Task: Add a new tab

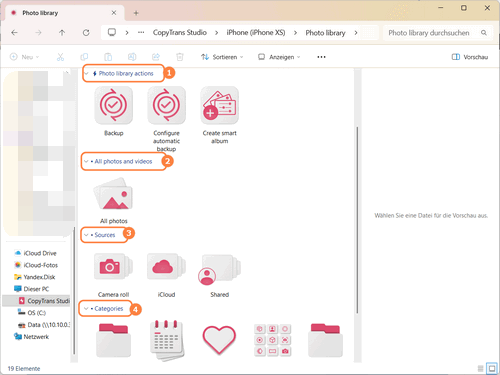Action: 136,13
